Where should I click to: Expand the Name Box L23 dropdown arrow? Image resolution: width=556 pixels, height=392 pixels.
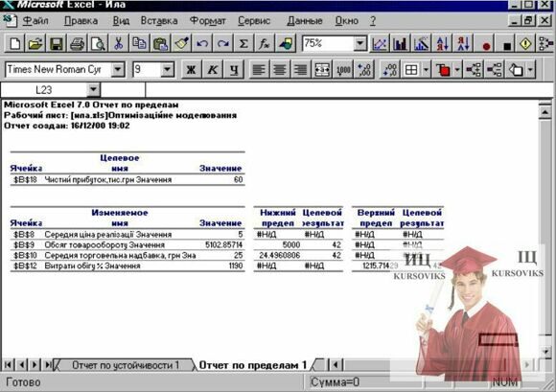tap(93, 90)
